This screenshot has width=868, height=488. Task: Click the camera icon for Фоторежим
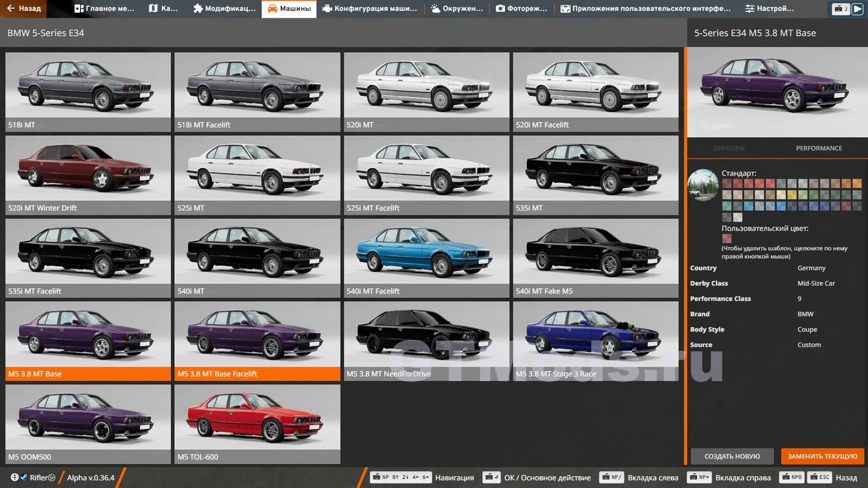click(500, 9)
